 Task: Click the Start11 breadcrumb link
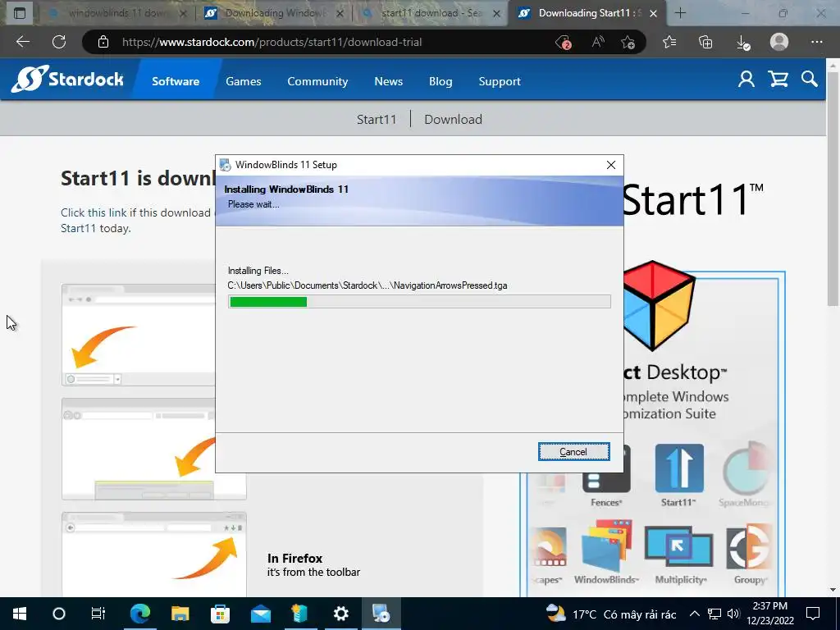pos(377,120)
